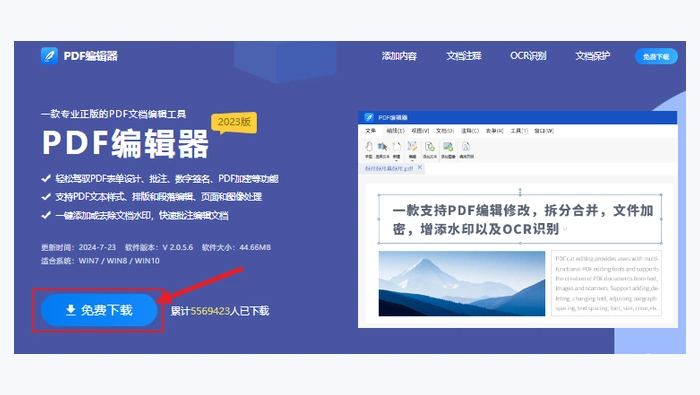This screenshot has width=700, height=395.
Task: Open the 文件 menu in the preview window
Action: [x=371, y=131]
